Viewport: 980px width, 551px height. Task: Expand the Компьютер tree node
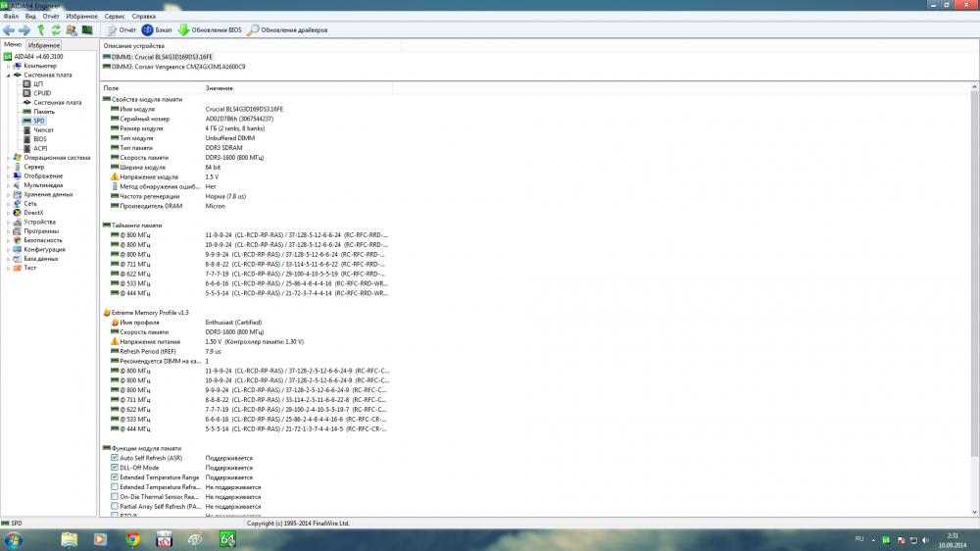click(8, 66)
